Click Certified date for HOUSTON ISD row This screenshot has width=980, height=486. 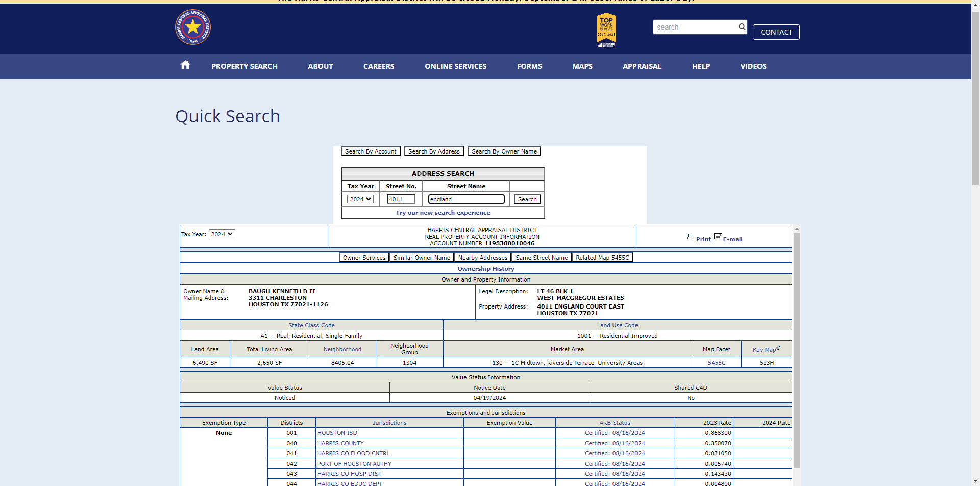click(615, 433)
